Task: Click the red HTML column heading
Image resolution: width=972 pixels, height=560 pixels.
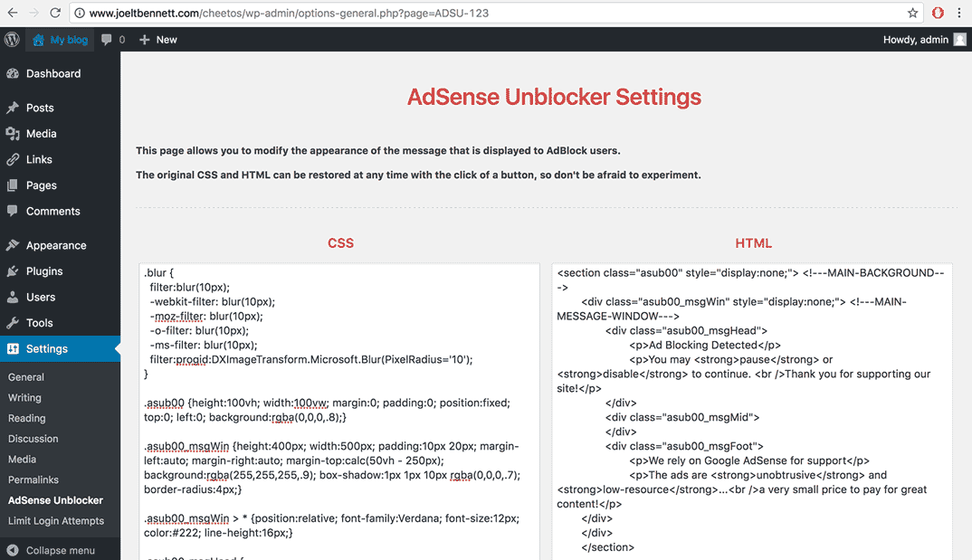Action: point(754,243)
